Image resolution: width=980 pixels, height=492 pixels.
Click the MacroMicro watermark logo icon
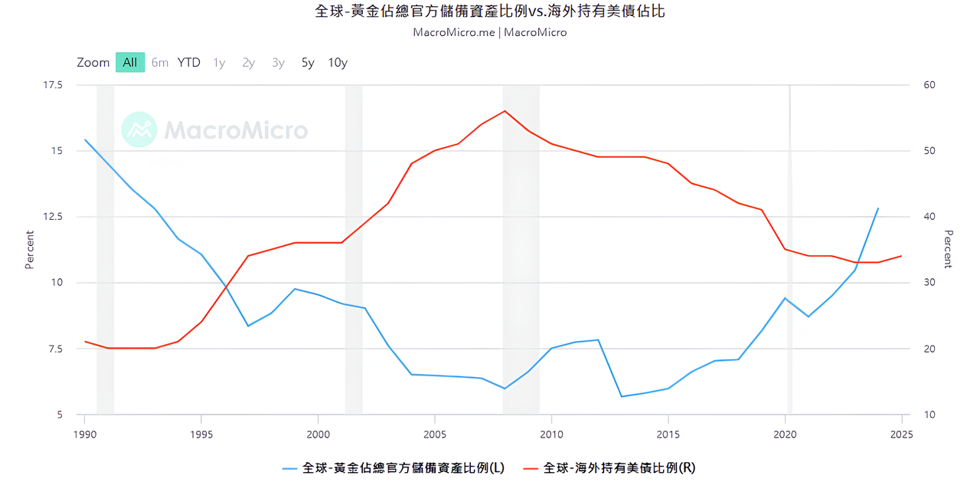139,130
